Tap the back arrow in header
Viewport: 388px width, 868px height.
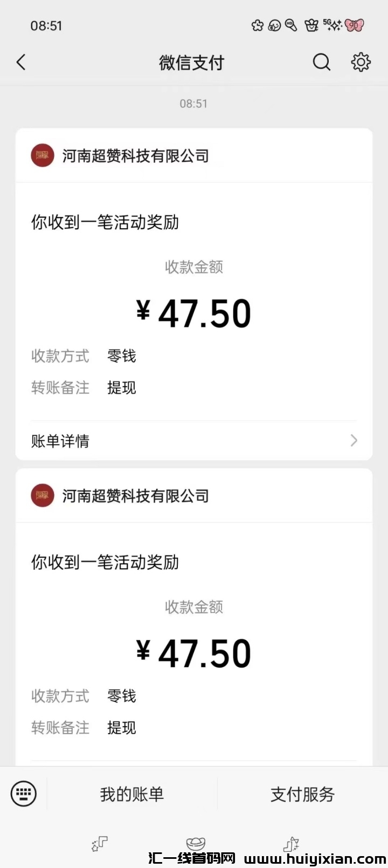(x=21, y=63)
